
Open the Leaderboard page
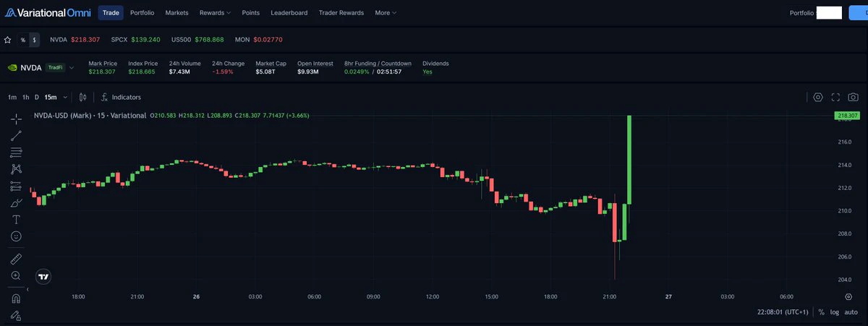click(289, 12)
